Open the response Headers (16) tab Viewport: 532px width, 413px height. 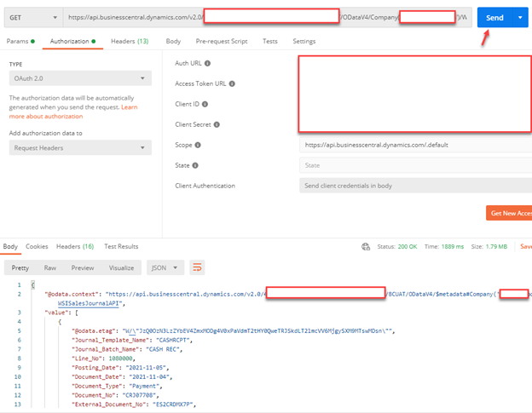tap(75, 247)
